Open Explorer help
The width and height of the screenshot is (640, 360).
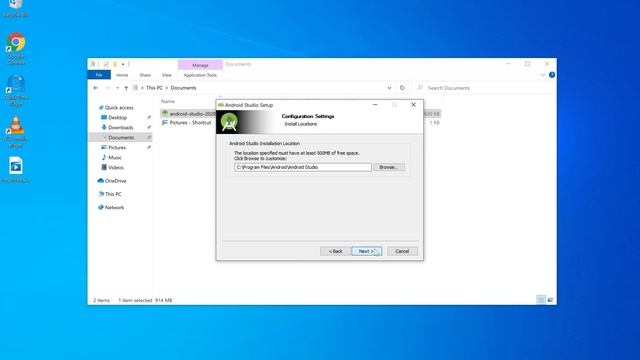click(552, 75)
